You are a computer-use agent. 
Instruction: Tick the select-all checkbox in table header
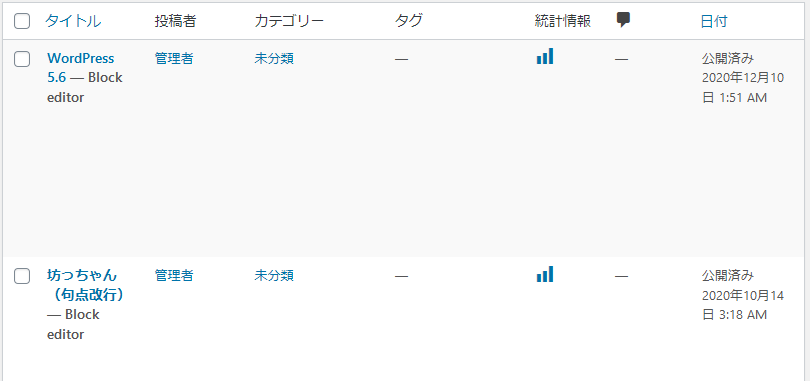tap(22, 21)
